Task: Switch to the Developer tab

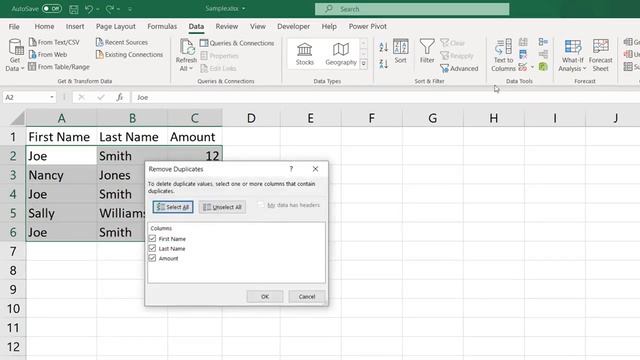Action: point(293,27)
